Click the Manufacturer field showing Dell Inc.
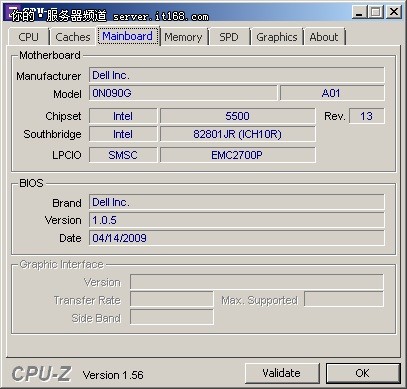407x389 pixels. tap(237, 75)
